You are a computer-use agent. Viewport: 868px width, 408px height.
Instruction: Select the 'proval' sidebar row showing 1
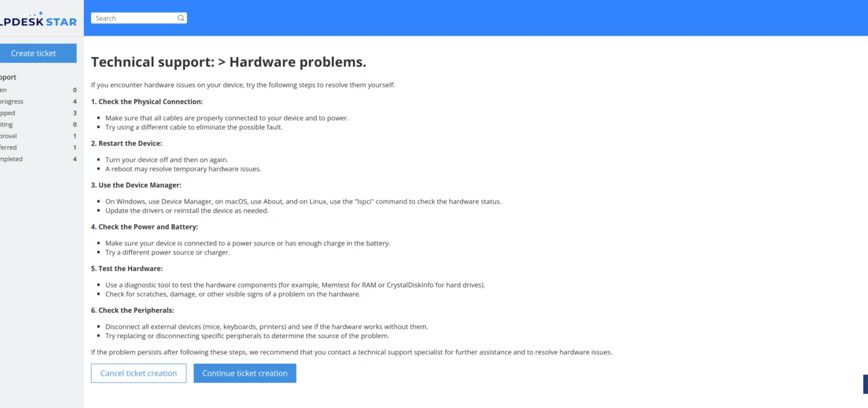39,136
